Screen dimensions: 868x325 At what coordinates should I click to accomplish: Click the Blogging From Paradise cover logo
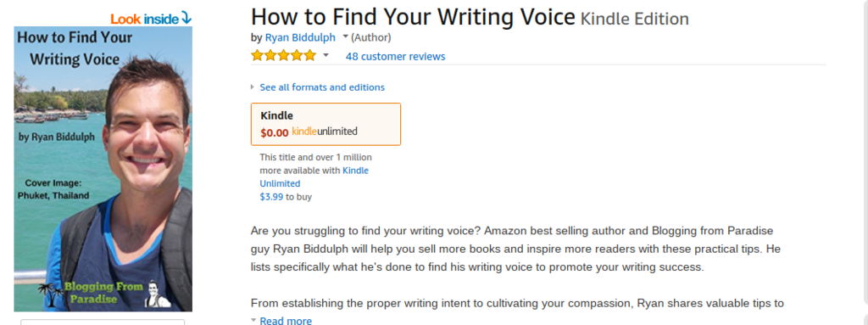click(103, 293)
